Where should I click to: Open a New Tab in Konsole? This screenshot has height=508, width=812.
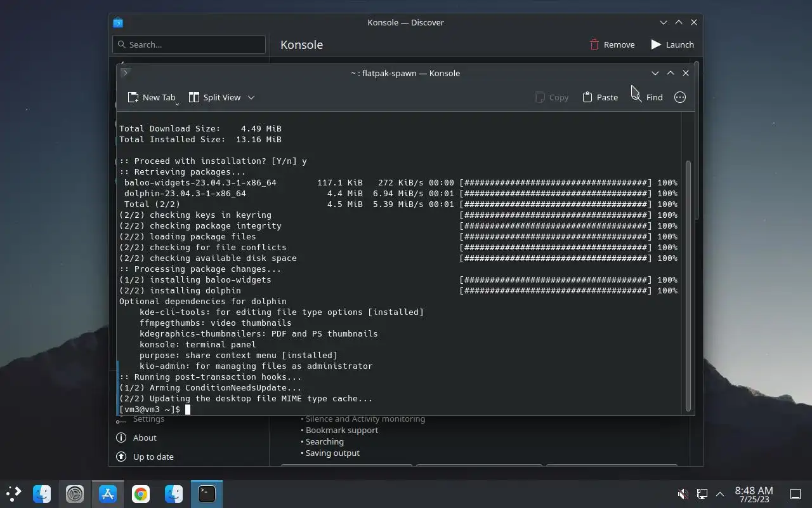[152, 97]
